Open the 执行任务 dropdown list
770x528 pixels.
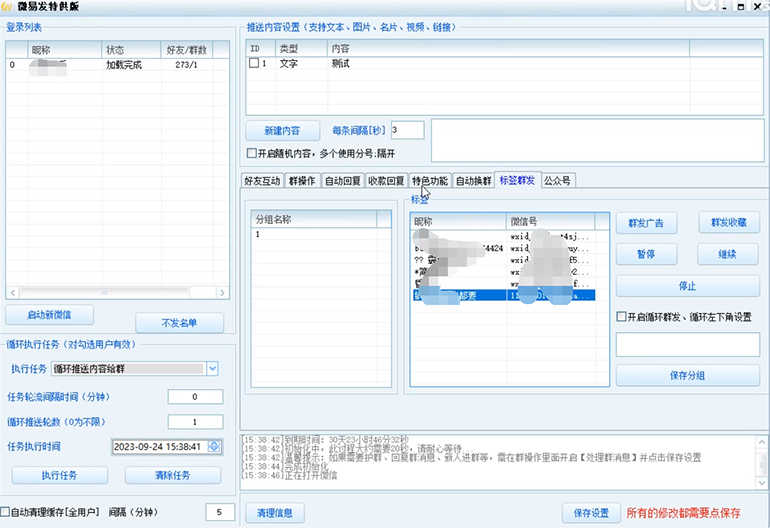coord(212,369)
